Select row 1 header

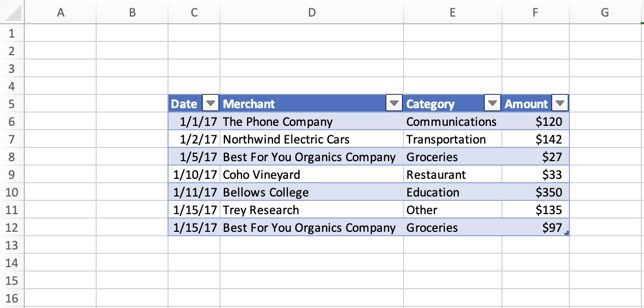pos(12,33)
